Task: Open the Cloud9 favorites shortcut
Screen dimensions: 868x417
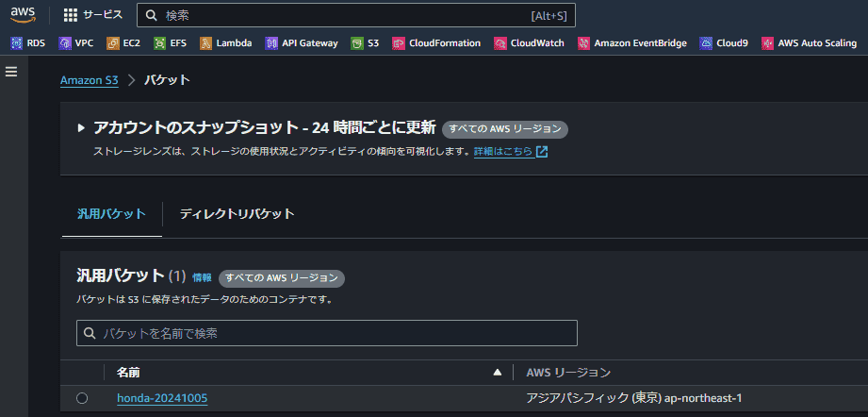Action: point(724,42)
